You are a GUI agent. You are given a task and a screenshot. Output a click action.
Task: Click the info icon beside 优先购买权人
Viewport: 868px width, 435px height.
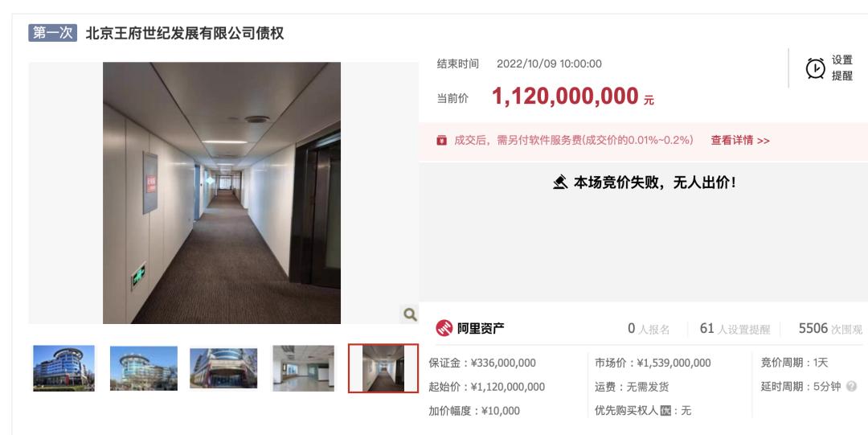[665, 411]
